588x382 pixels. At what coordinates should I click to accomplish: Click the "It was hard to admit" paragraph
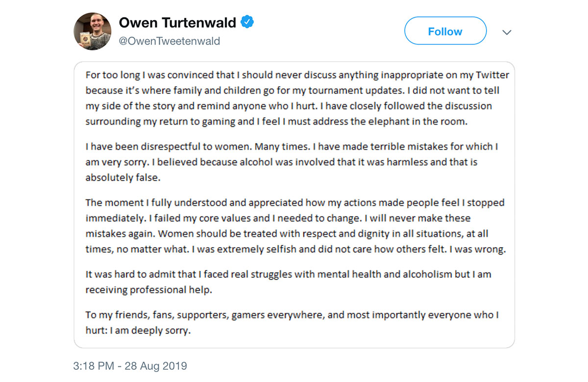point(289,282)
